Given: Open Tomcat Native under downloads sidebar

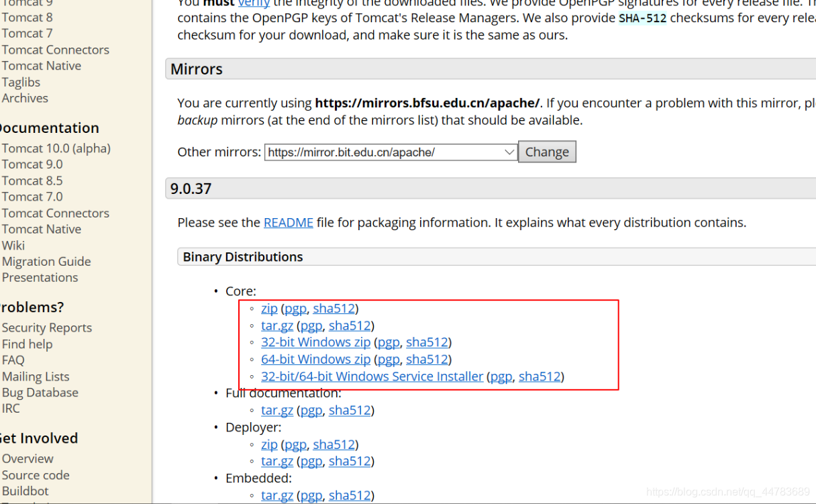Looking at the screenshot, I should click(x=41, y=66).
